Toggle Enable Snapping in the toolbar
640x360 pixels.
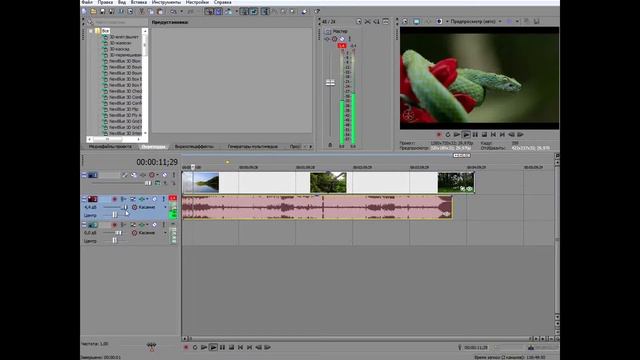(x=209, y=11)
